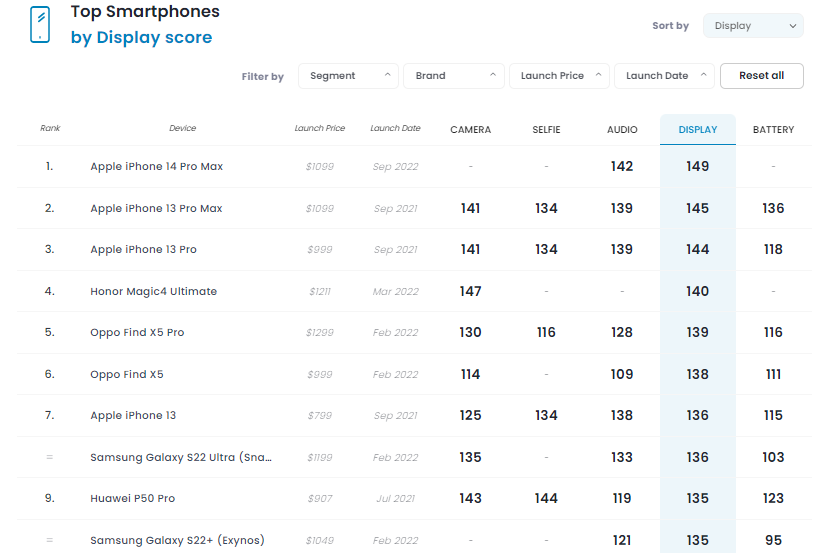Screen dimensions: 828x553
Task: Click camera score 143 for Huawei P50 Pro
Action: 470,498
